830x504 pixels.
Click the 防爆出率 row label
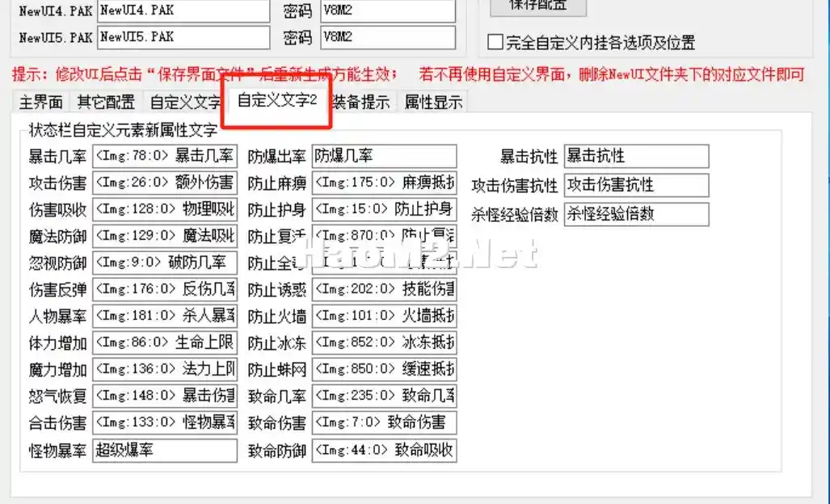[277, 157]
